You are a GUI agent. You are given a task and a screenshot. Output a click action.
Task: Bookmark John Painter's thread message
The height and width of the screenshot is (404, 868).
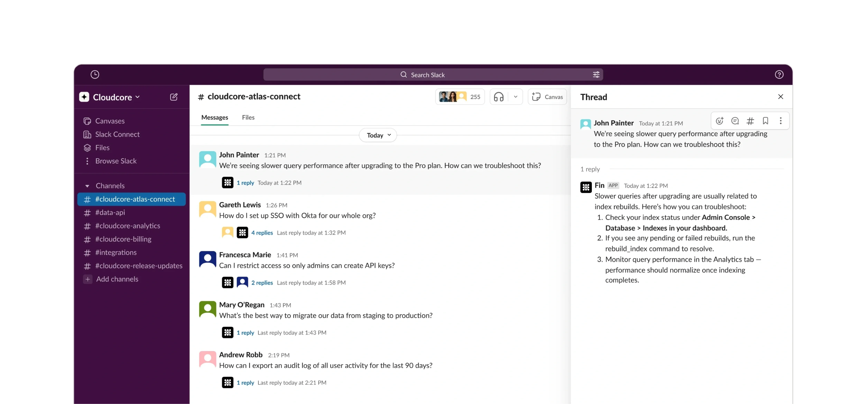(765, 121)
